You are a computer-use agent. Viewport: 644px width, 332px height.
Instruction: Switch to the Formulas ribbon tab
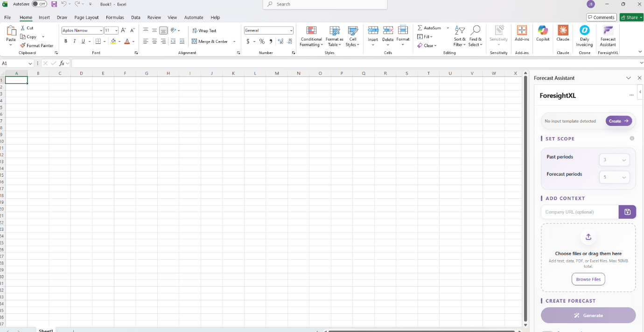115,17
